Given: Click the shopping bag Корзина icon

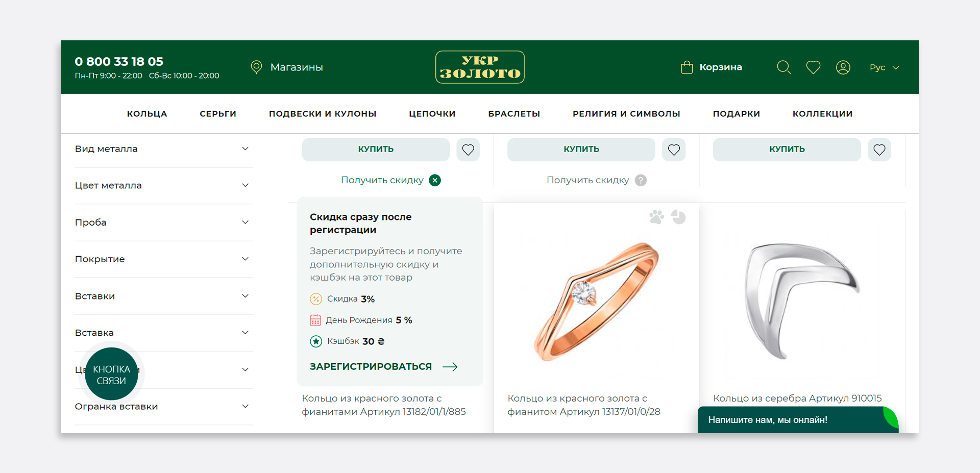Looking at the screenshot, I should point(687,67).
